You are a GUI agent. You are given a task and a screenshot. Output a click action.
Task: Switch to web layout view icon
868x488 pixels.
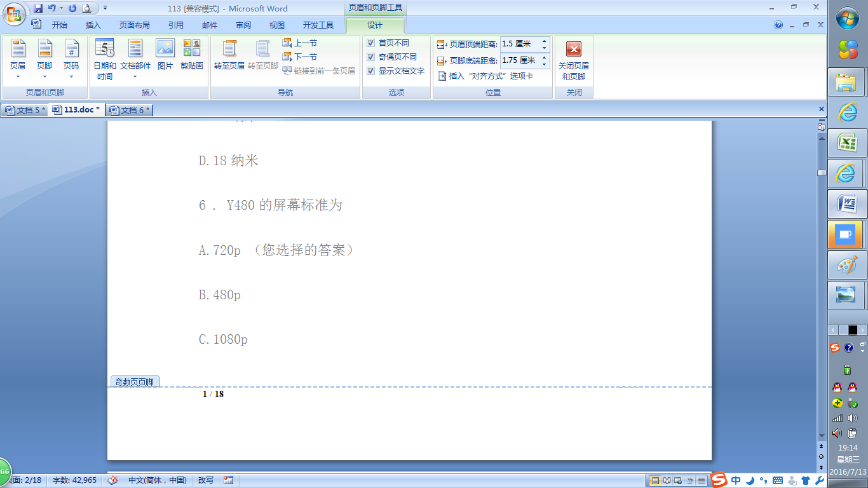click(x=679, y=480)
